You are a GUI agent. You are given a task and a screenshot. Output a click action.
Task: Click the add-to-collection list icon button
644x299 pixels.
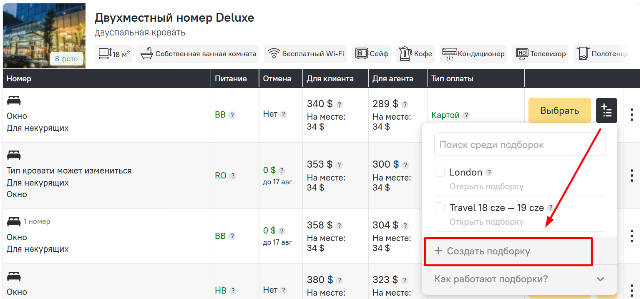[x=606, y=111]
